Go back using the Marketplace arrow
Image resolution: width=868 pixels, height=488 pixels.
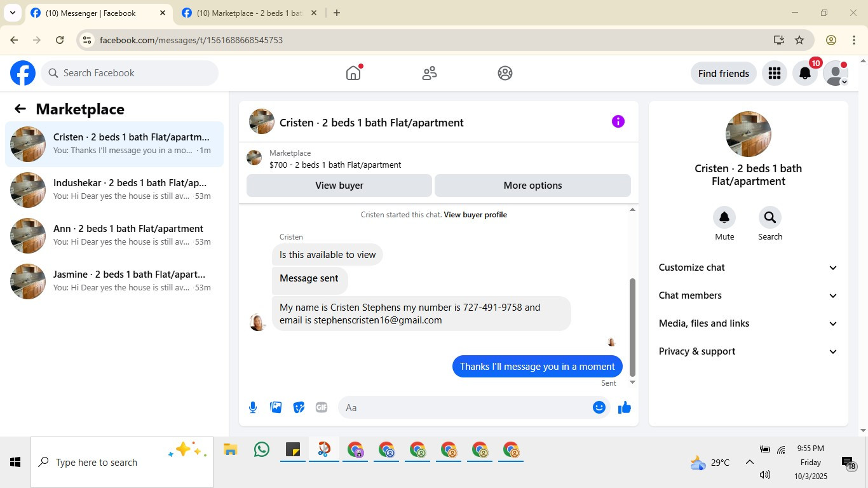[x=20, y=109]
